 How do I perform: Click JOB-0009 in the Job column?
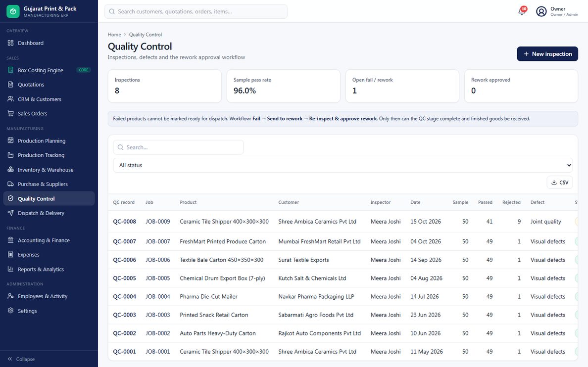pos(158,222)
